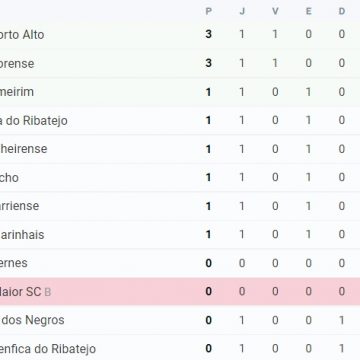Sort by D losses column header

(x=342, y=12)
